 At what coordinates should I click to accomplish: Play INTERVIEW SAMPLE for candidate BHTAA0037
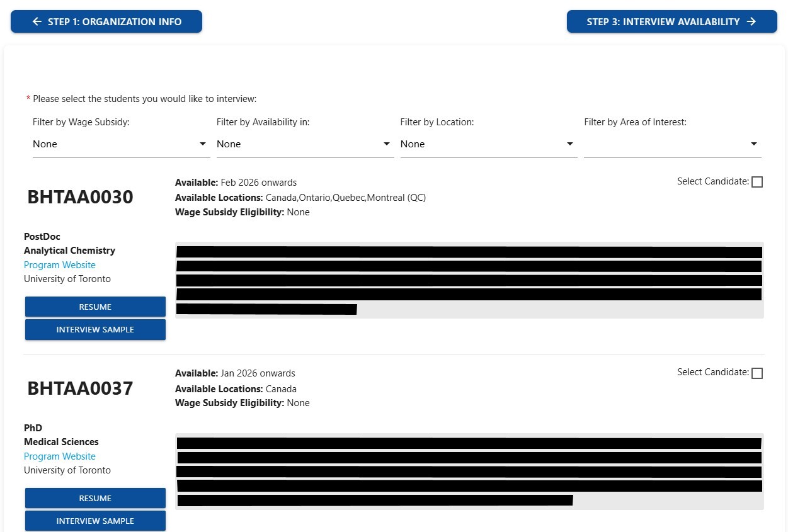click(x=95, y=521)
